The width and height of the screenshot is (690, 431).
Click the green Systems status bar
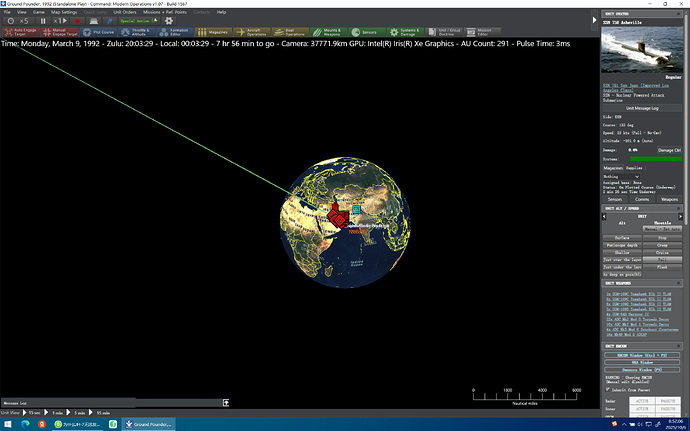(657, 158)
